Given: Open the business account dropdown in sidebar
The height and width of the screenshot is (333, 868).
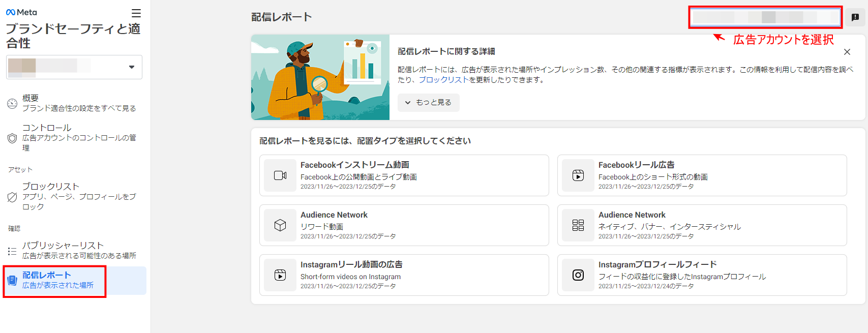Looking at the screenshot, I should [x=74, y=67].
